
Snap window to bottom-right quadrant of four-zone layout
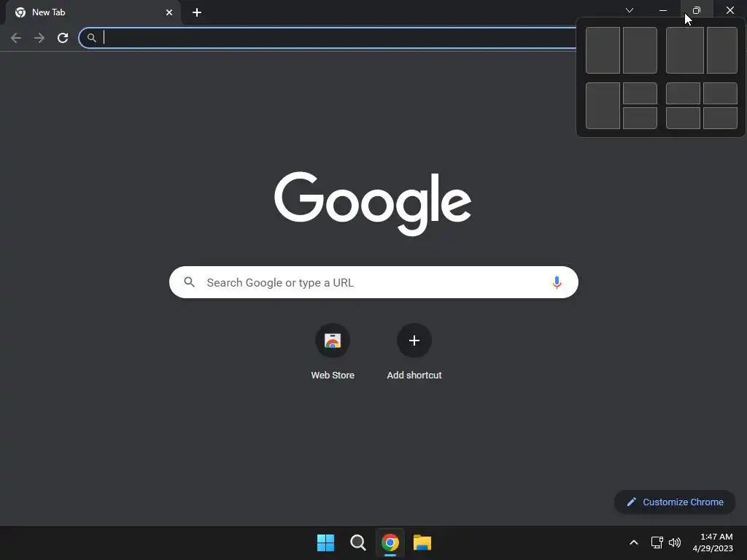(x=720, y=118)
